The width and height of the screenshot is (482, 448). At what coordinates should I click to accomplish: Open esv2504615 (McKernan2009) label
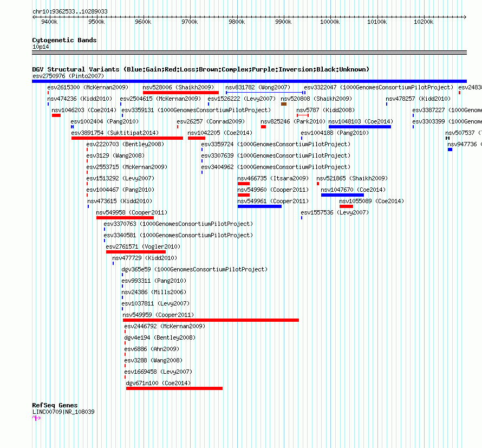pos(160,99)
